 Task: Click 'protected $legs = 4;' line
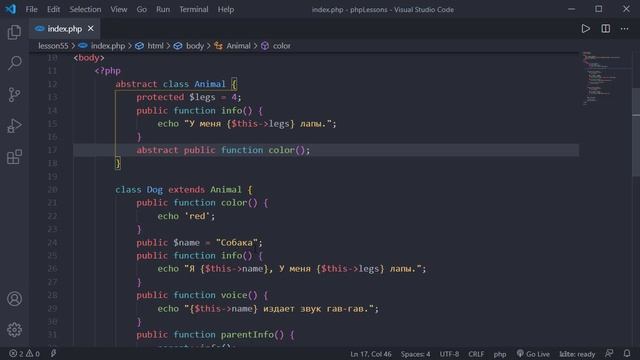[x=189, y=97]
